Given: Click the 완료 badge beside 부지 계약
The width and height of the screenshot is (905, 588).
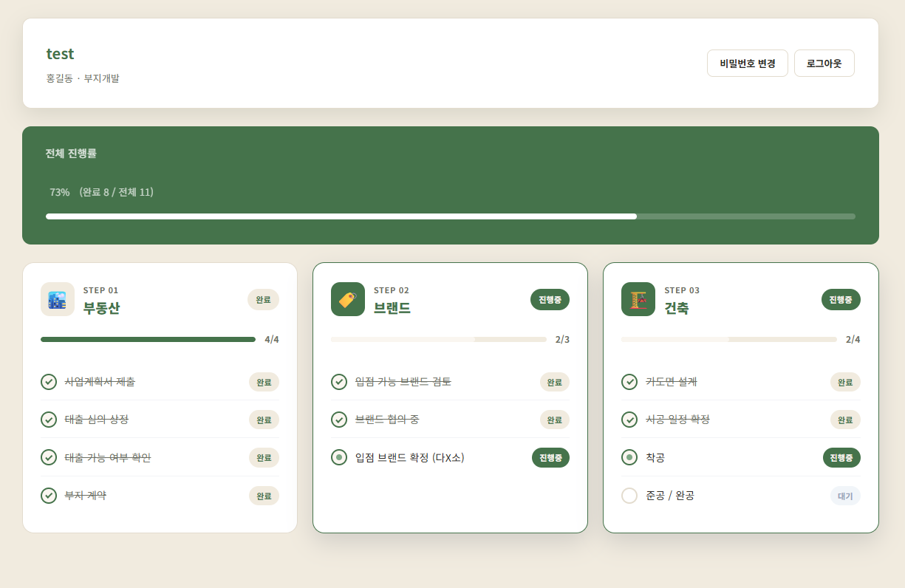Looking at the screenshot, I should tap(264, 496).
